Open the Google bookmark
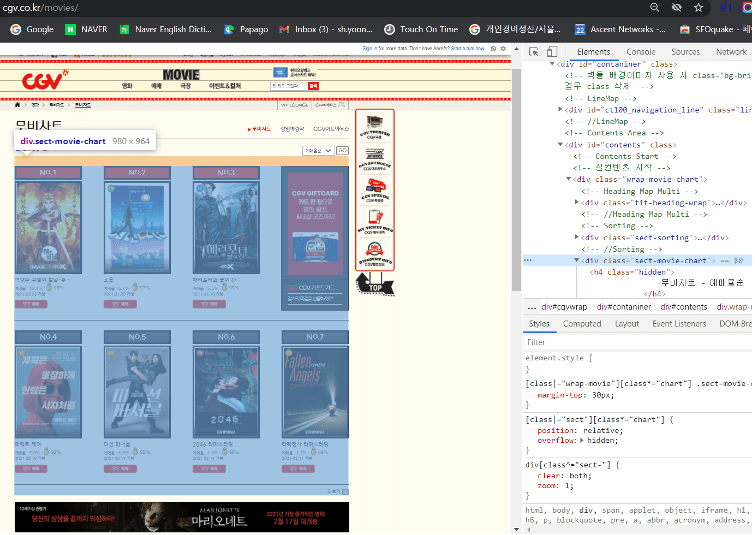The image size is (755, 535). click(32, 29)
